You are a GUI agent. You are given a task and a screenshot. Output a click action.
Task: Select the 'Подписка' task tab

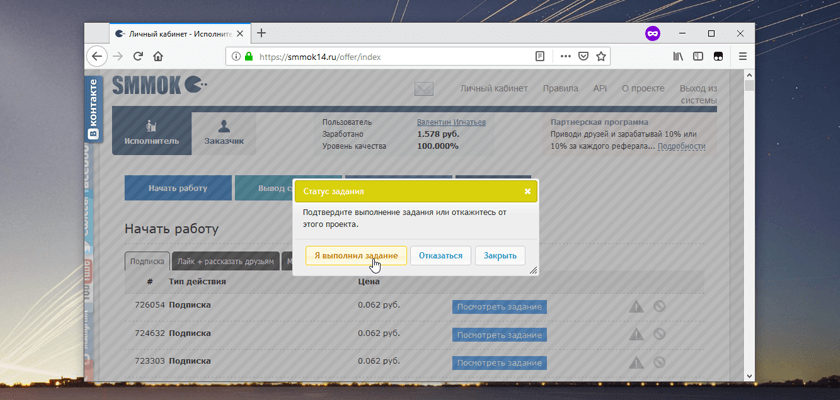tap(147, 261)
